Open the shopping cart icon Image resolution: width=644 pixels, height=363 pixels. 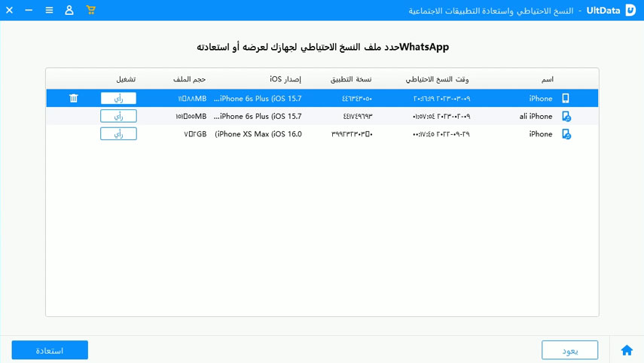click(91, 10)
